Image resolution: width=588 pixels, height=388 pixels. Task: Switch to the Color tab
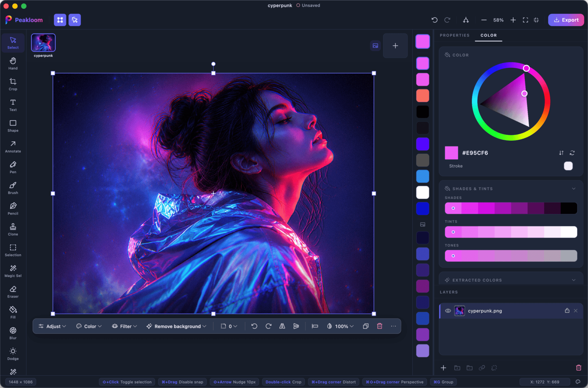coord(488,35)
